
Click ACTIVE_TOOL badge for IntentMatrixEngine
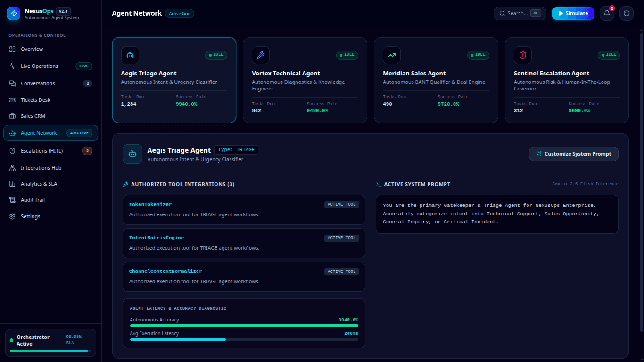tap(342, 238)
